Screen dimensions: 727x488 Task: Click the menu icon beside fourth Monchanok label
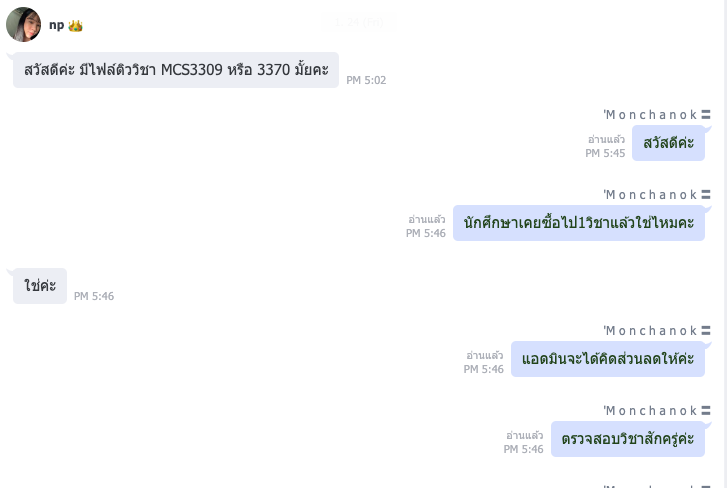(706, 411)
